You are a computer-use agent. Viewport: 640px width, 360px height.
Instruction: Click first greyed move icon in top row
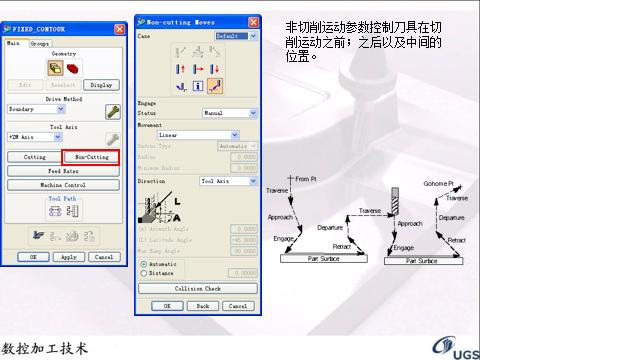pos(181,52)
